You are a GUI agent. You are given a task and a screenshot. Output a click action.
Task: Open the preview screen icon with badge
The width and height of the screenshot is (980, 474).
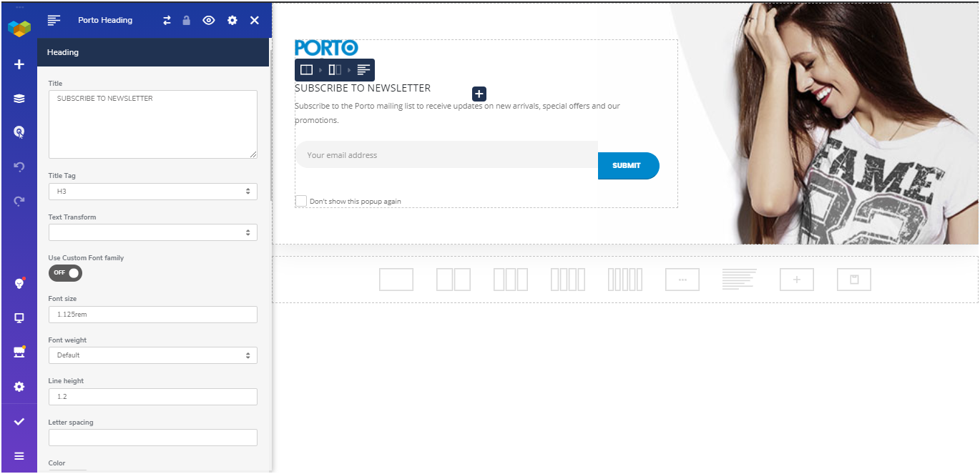[x=19, y=352]
